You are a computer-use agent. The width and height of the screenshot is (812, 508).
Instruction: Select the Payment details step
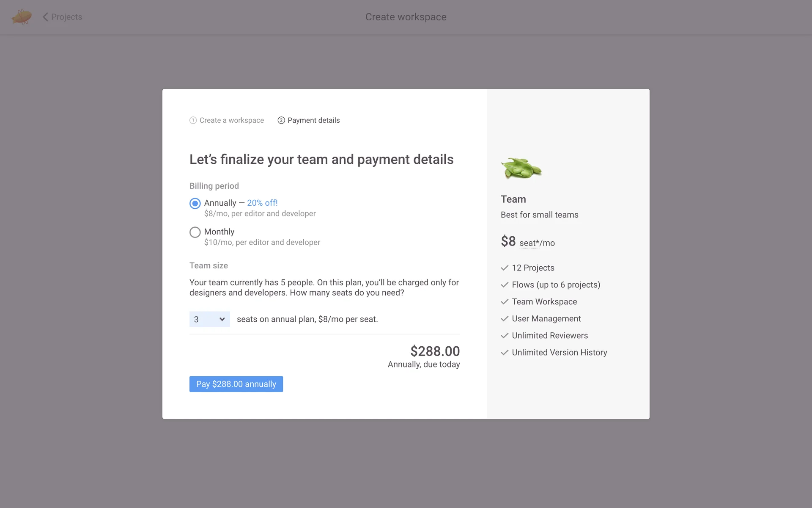313,120
